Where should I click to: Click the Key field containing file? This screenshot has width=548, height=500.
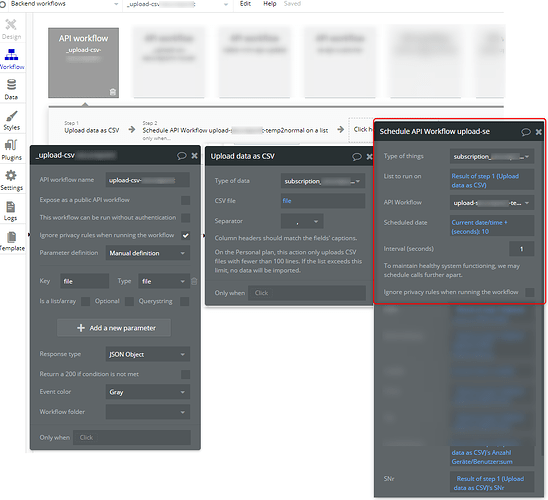84,281
